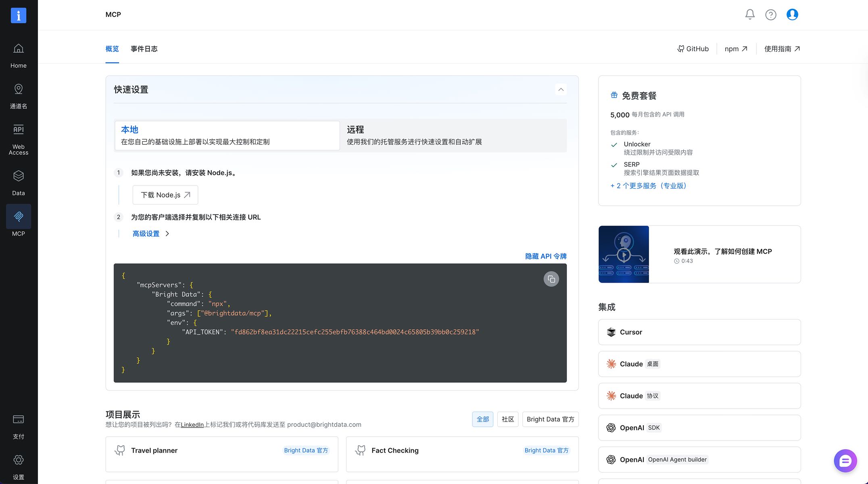Viewport: 868px width, 484px height.
Task: Filter projects by 全部
Action: click(483, 419)
